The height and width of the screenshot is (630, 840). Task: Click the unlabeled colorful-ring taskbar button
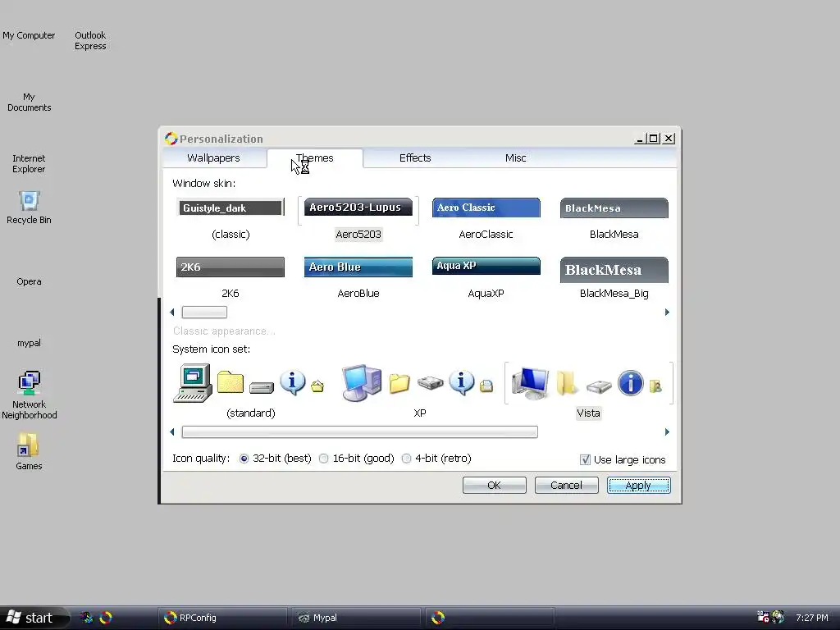(490, 618)
